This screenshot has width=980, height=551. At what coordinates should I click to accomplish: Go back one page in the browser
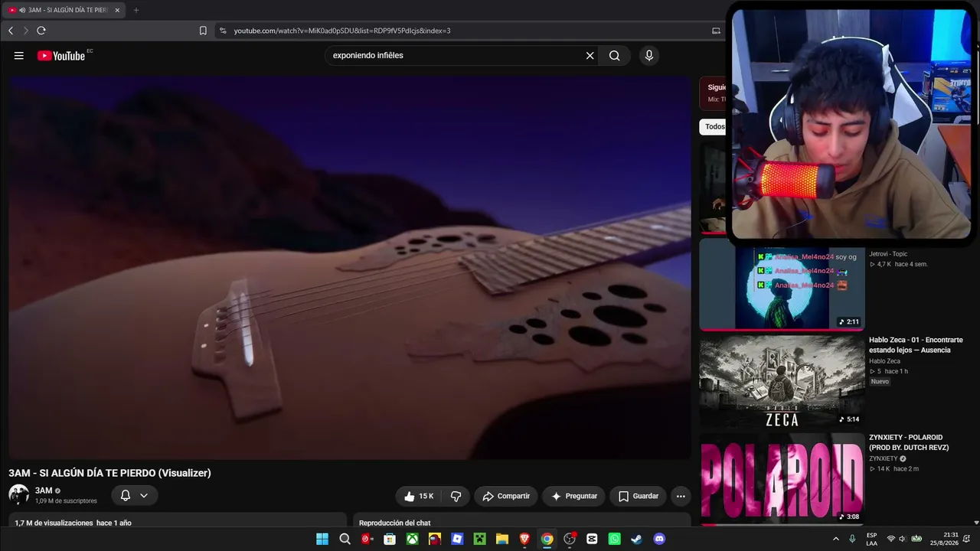pyautogui.click(x=11, y=31)
